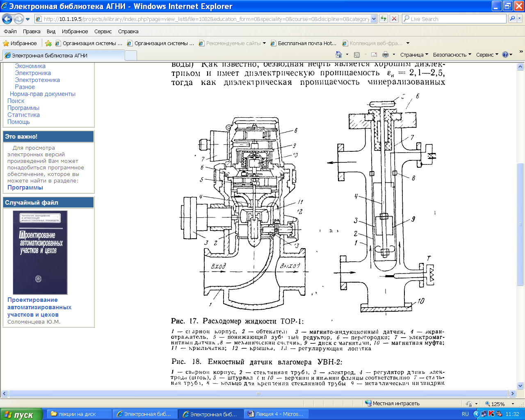
Task: Open RSS feeds icon in command bar
Action: [357, 55]
